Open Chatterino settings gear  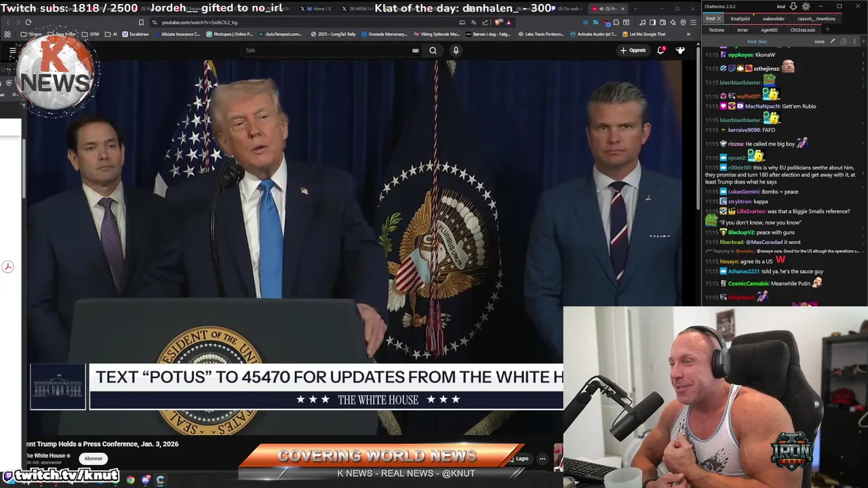point(806,6)
